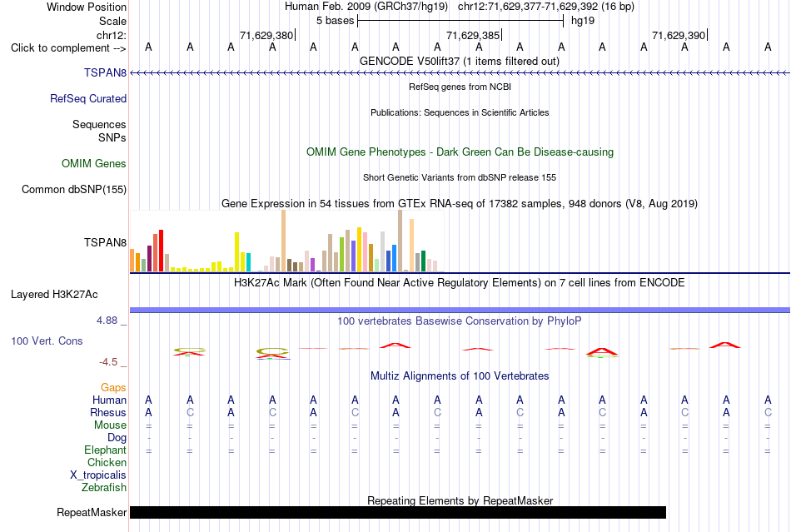Click the Window Position label
The height and width of the screenshot is (532, 791).
pos(87,7)
